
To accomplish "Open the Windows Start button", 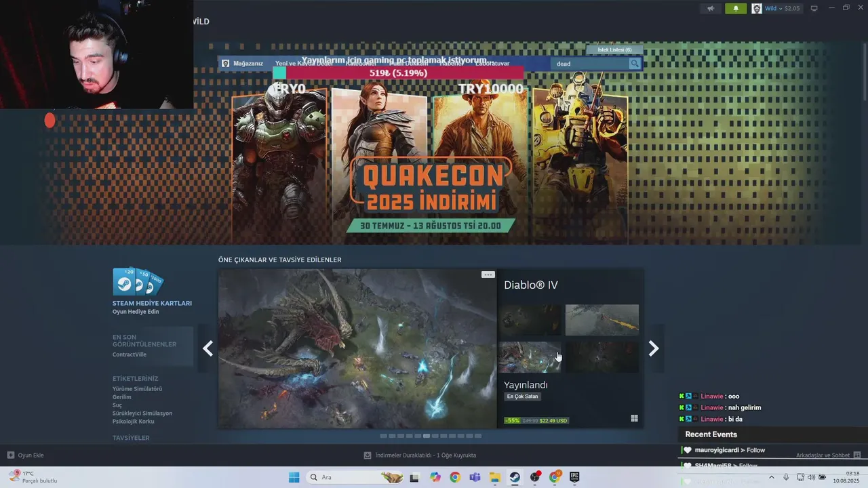I will coord(294,477).
